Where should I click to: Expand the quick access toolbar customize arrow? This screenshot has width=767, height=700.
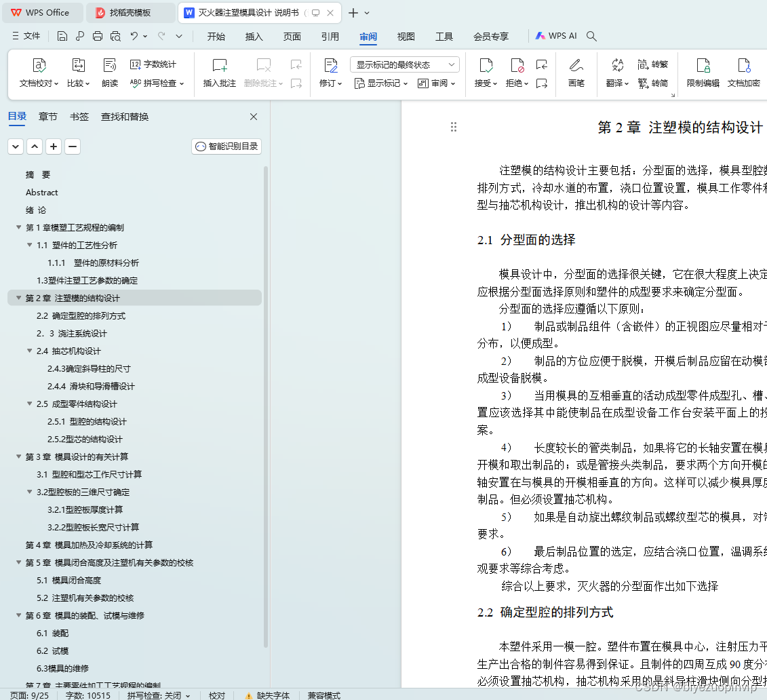tap(179, 36)
